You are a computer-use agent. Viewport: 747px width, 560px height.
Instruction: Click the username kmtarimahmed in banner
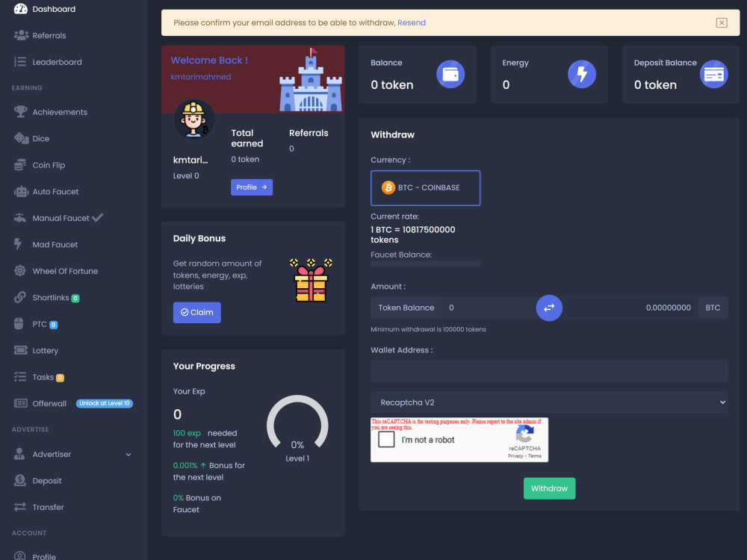click(200, 77)
